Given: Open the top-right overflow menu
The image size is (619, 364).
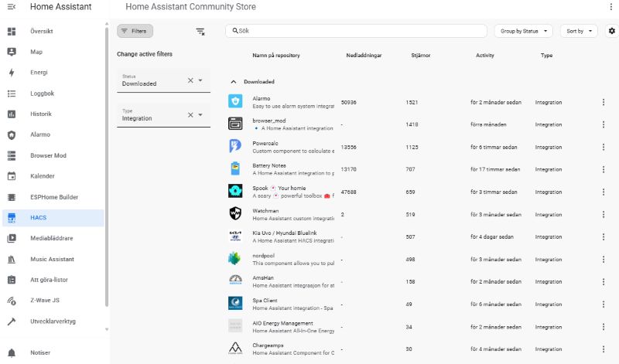Looking at the screenshot, I should [x=611, y=7].
